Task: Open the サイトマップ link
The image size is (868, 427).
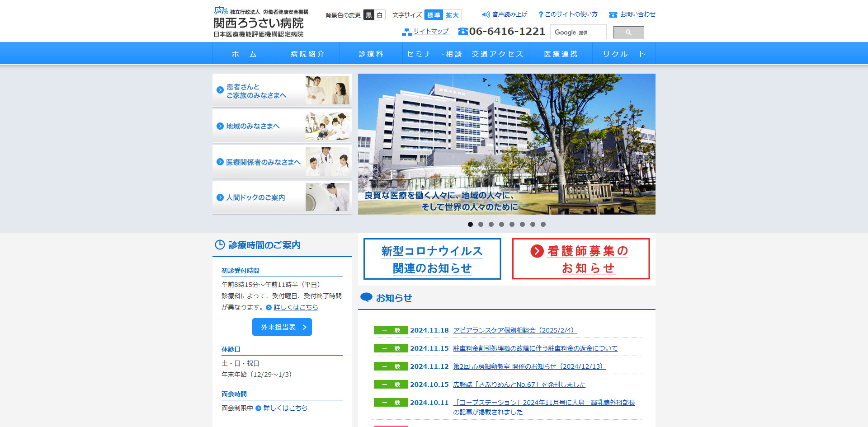Action: pos(431,31)
